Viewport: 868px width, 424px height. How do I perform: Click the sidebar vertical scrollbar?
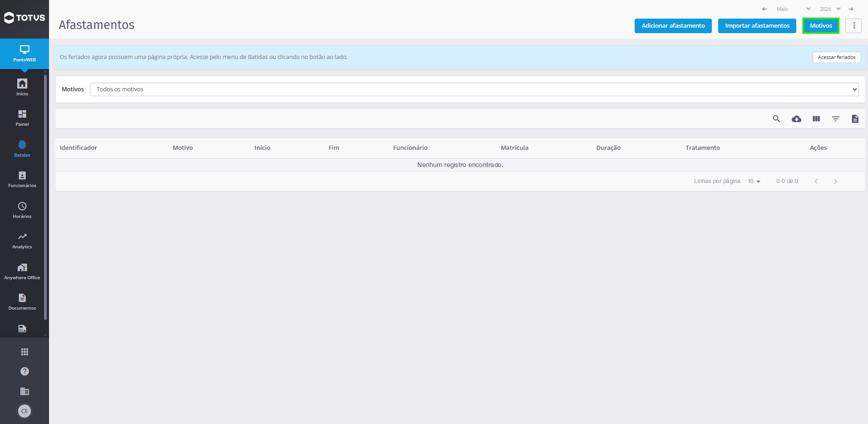pos(45,197)
